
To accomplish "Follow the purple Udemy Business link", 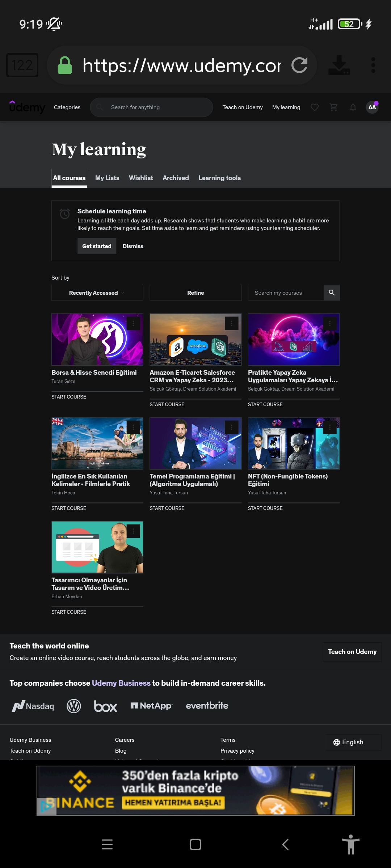I will coord(121,683).
